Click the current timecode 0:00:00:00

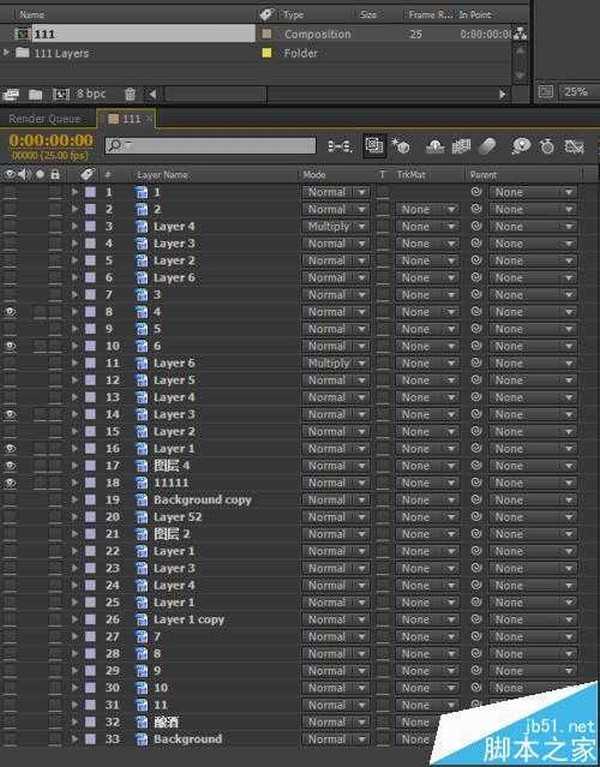[51, 141]
